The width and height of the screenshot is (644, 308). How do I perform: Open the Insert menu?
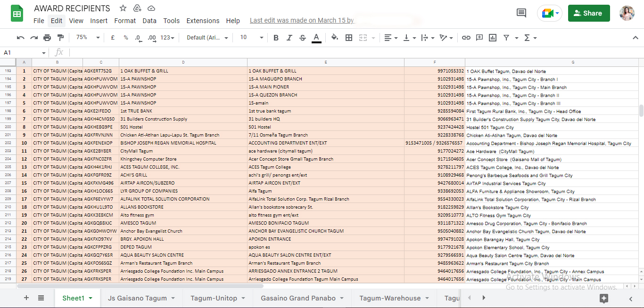tap(99, 21)
